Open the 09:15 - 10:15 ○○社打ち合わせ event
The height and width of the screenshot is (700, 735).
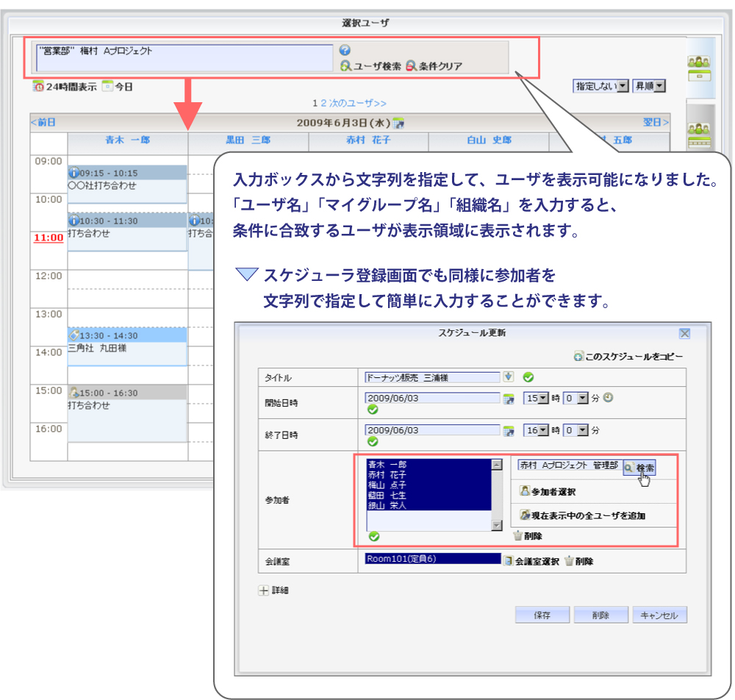coord(127,185)
